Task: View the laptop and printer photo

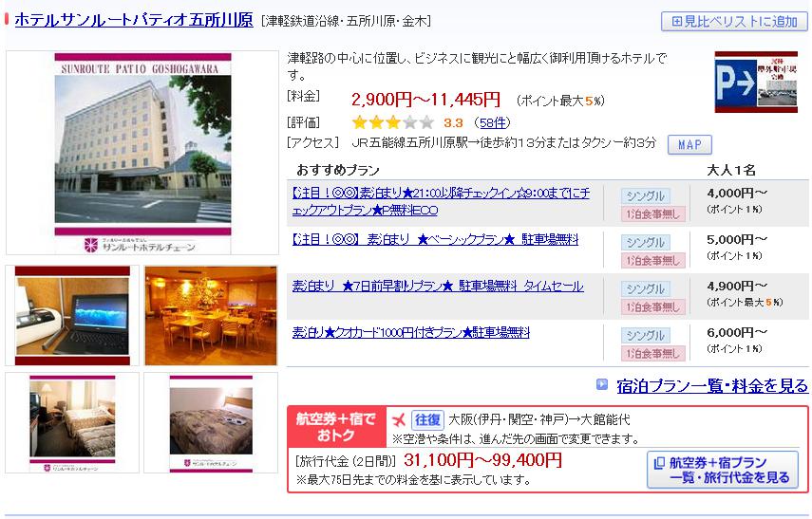Action: [72, 316]
